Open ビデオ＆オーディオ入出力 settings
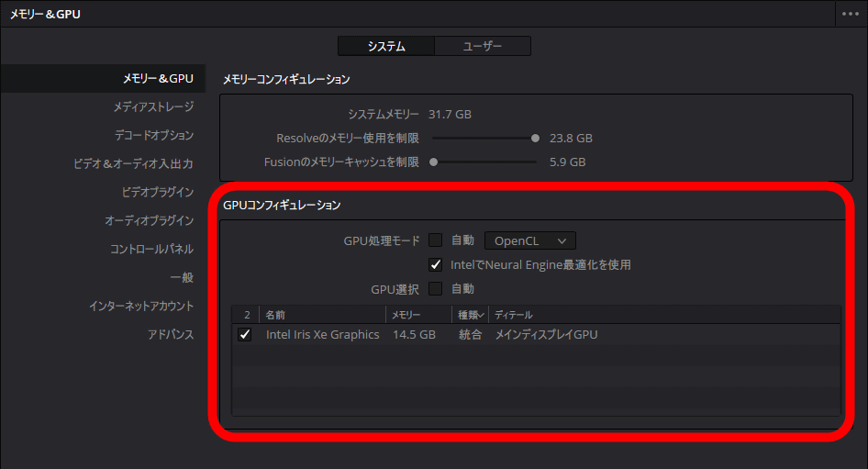The width and height of the screenshot is (868, 469). coord(133,164)
